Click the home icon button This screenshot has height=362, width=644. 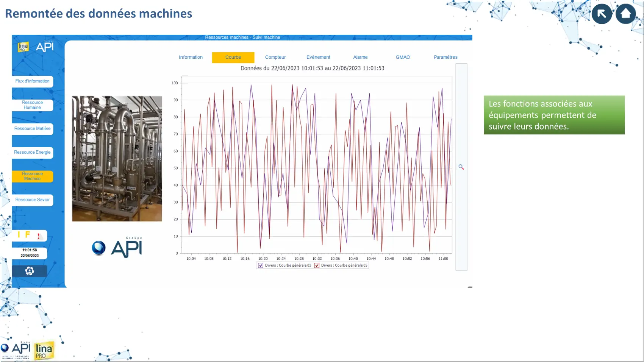pos(625,14)
